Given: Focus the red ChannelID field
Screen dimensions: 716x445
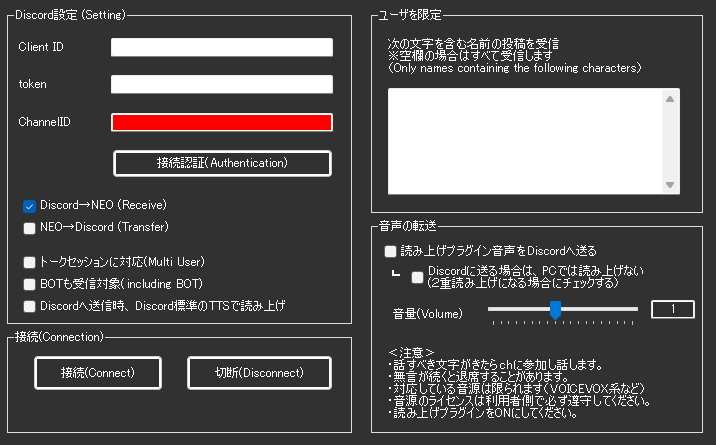Looking at the screenshot, I should [221, 122].
